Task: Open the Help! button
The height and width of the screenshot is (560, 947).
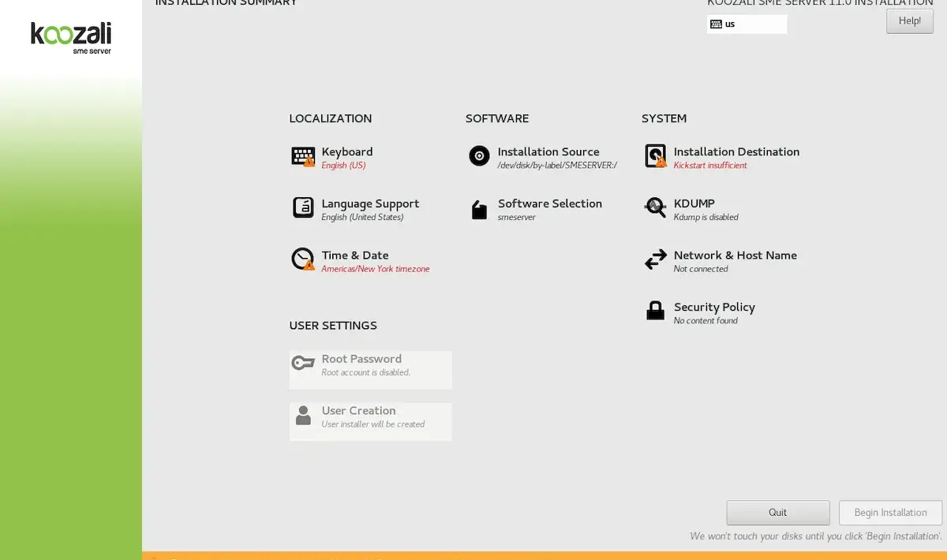Action: click(x=910, y=21)
